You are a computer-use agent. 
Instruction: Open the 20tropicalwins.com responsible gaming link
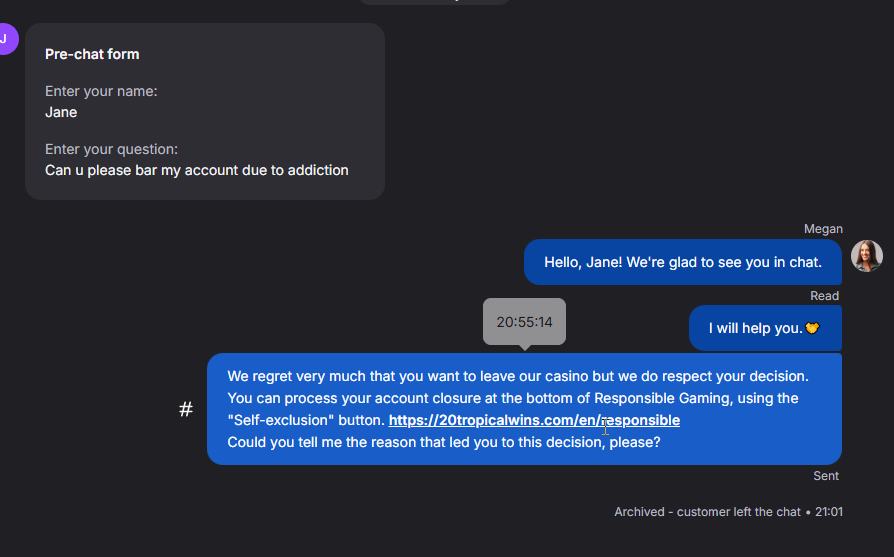[x=534, y=420]
